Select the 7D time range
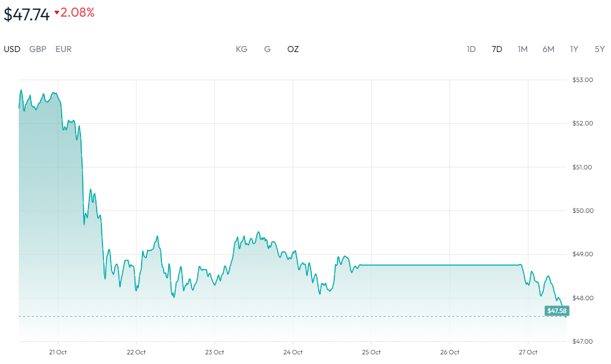The width and height of the screenshot is (611, 364). 497,49
